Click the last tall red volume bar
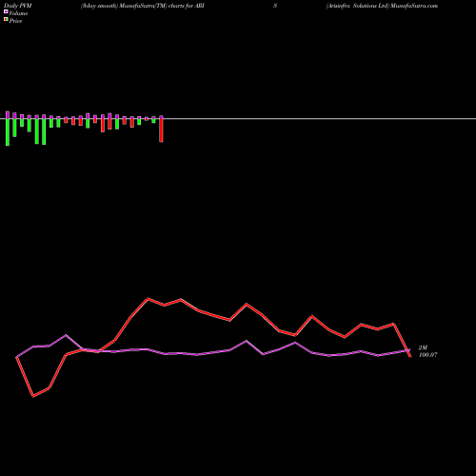Viewport: 476px width, 476px height. [161, 130]
